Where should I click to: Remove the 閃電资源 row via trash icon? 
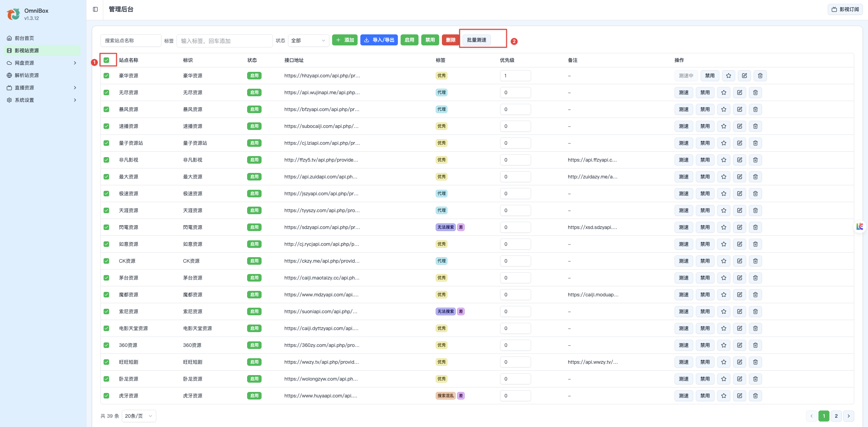click(755, 227)
